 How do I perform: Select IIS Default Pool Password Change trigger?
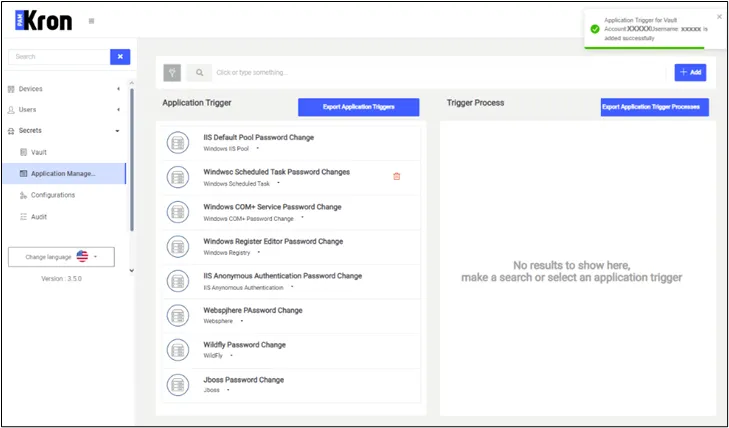[x=292, y=142]
